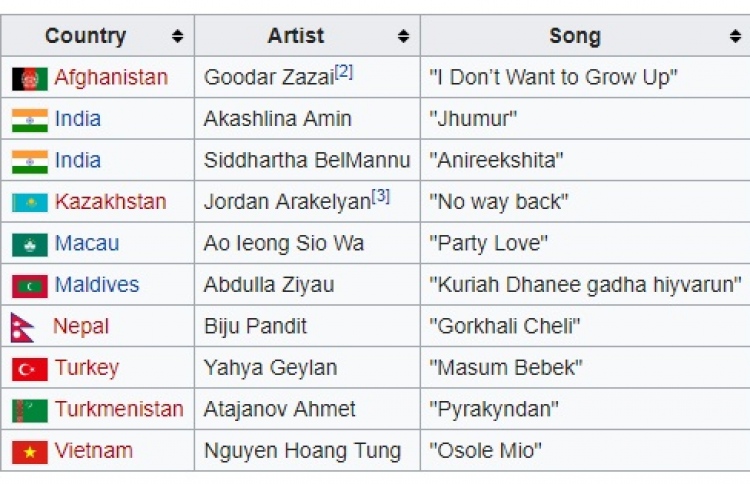The image size is (750, 484).
Task: Click the Turkmenistan flag icon
Action: 30,411
